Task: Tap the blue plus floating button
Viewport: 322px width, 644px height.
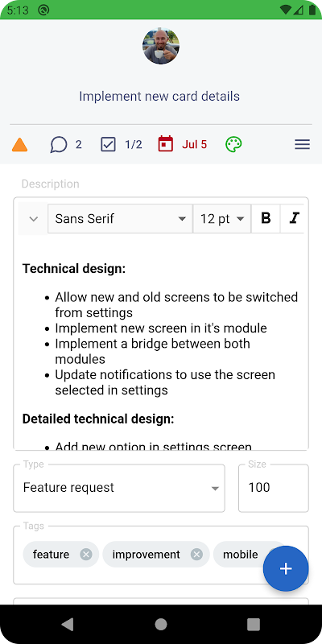Action: pos(286,568)
